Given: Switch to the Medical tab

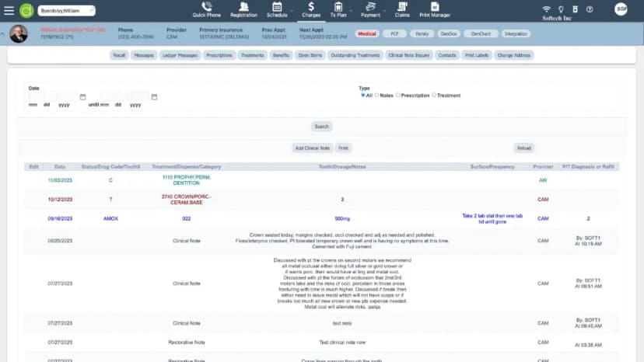Looking at the screenshot, I should tap(367, 34).
